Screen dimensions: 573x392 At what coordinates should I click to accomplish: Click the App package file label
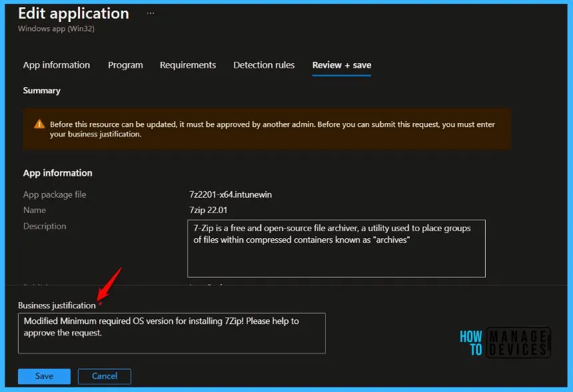tap(55, 194)
